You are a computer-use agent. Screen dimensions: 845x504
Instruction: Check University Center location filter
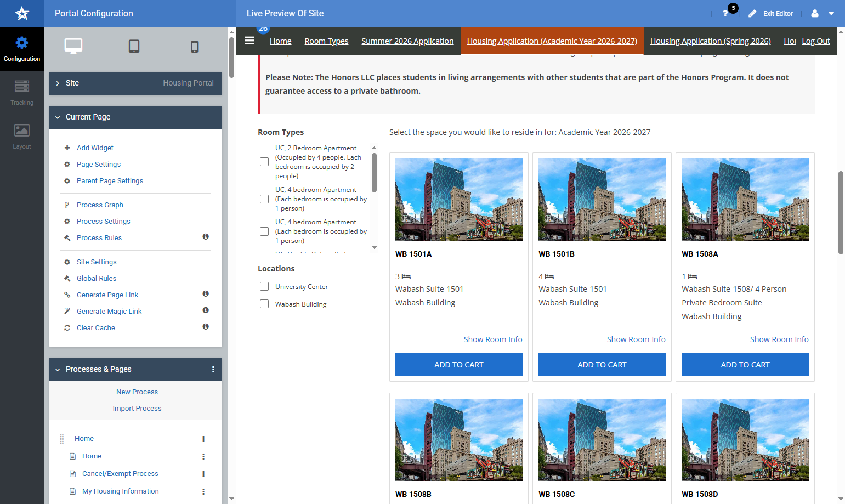tap(264, 286)
